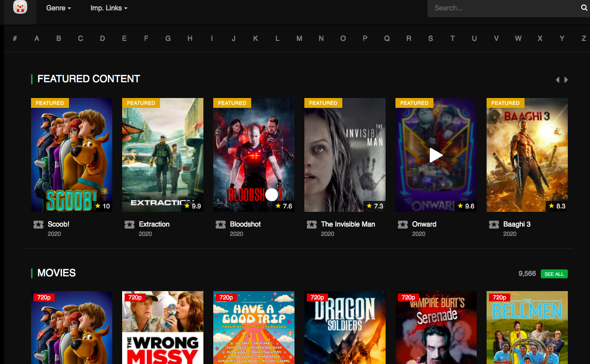Open the Imp. Links dropdown

click(109, 8)
